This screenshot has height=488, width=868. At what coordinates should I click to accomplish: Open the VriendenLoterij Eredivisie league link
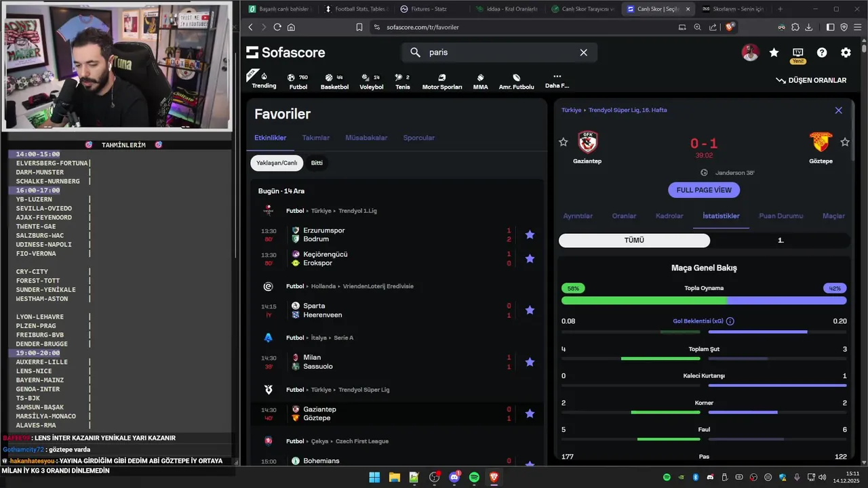[378, 286]
